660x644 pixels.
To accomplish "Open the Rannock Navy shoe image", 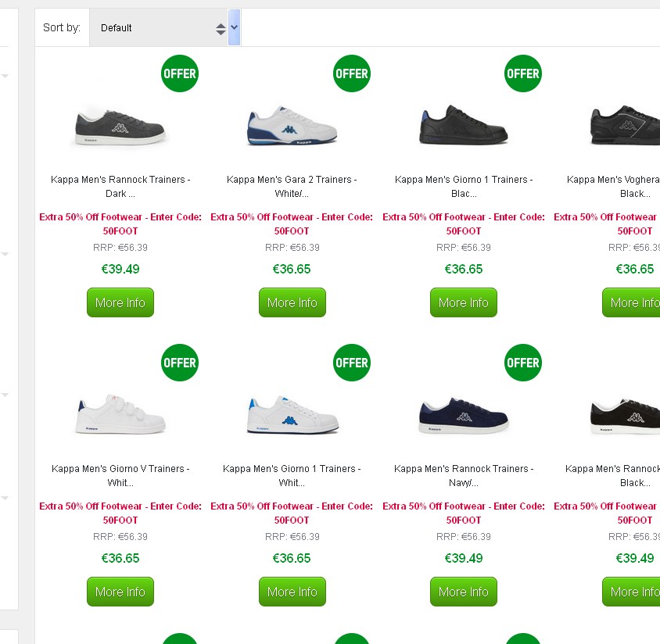I will tap(464, 414).
